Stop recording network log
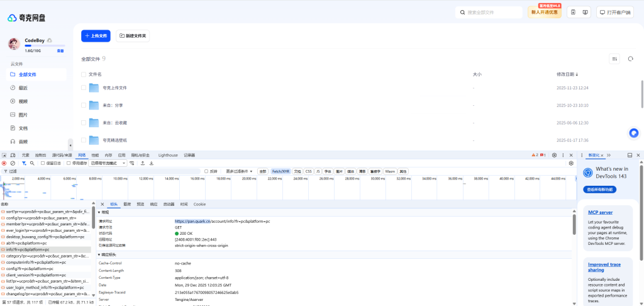 tap(4, 163)
